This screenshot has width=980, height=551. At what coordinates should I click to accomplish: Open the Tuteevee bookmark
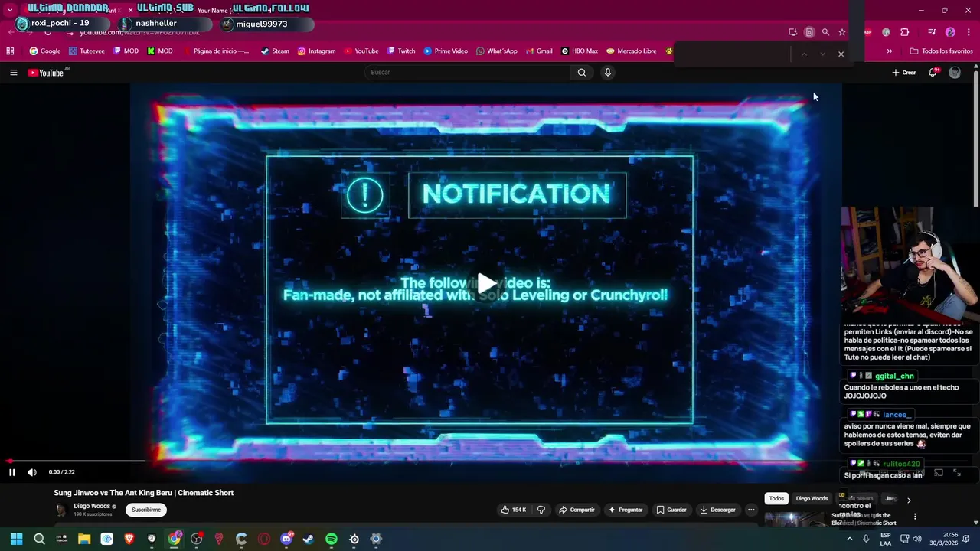coord(87,51)
